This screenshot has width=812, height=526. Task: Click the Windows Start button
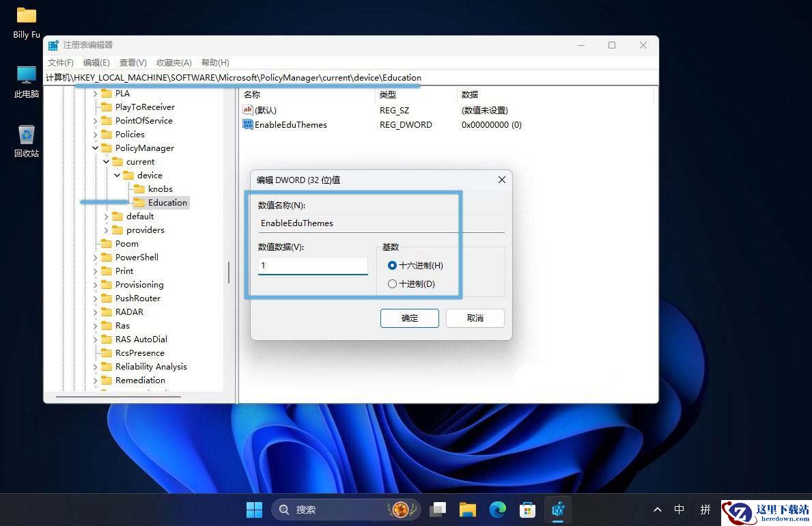[254, 510]
